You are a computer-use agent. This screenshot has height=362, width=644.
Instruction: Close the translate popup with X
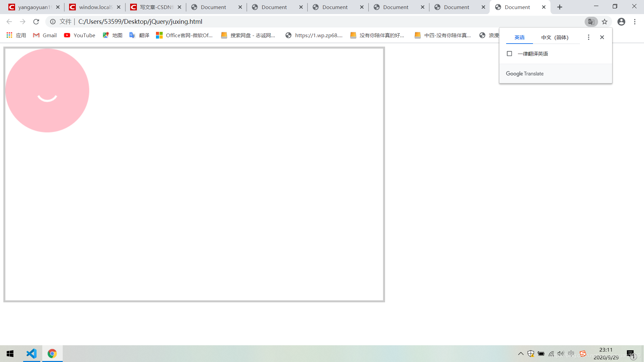(x=602, y=37)
